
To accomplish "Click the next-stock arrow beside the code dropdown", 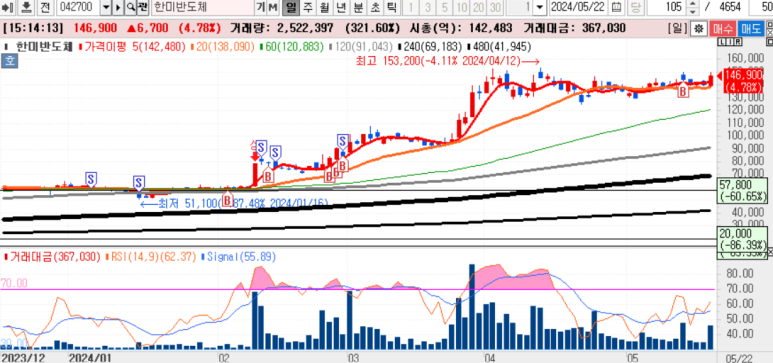I will (x=118, y=7).
